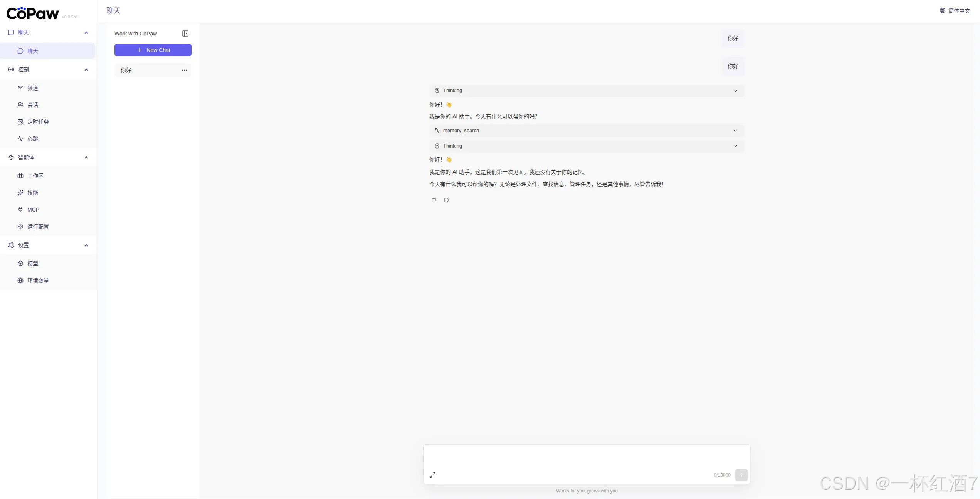Click the send message arrow button
Viewport: 980px width, 499px height.
coord(741,475)
